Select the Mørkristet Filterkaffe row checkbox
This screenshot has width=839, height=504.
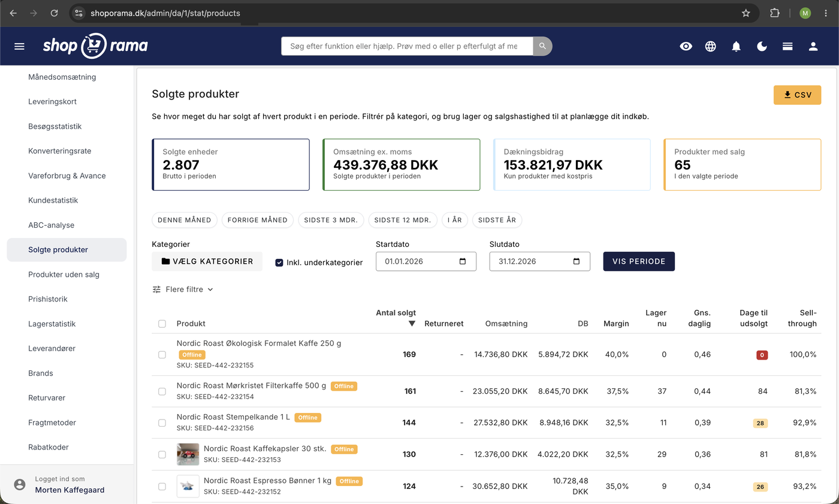point(162,391)
